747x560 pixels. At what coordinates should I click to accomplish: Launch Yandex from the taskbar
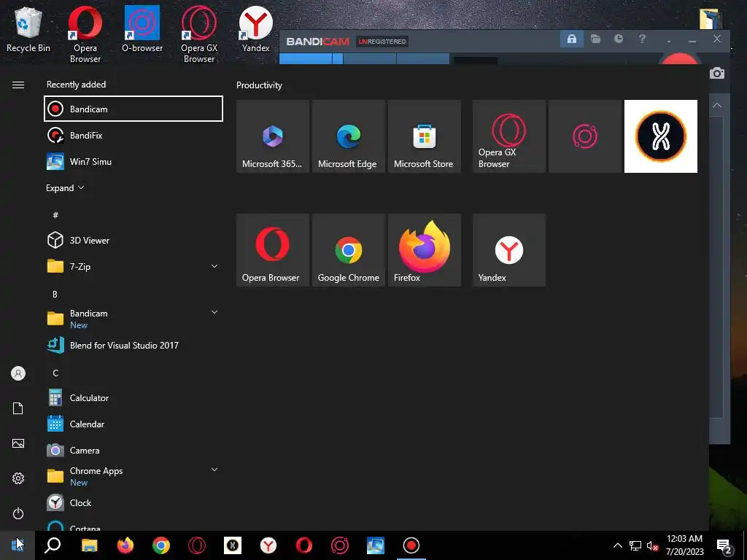pos(268,545)
